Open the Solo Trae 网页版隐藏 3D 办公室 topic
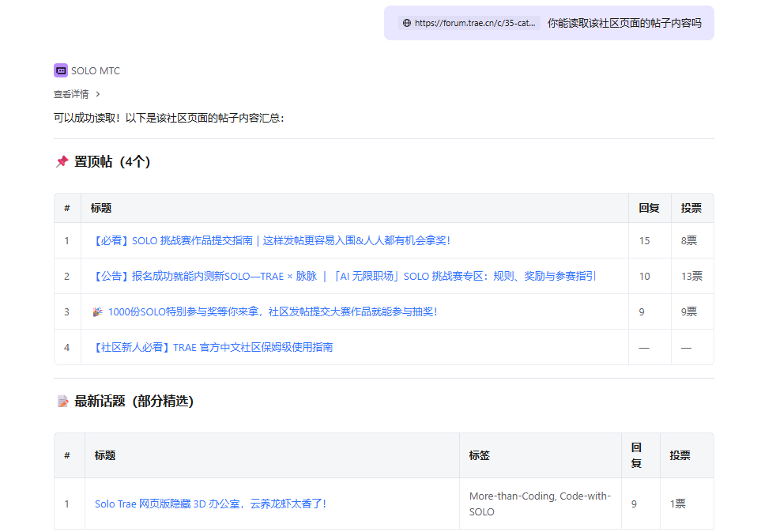The width and height of the screenshot is (761, 532). 210,504
